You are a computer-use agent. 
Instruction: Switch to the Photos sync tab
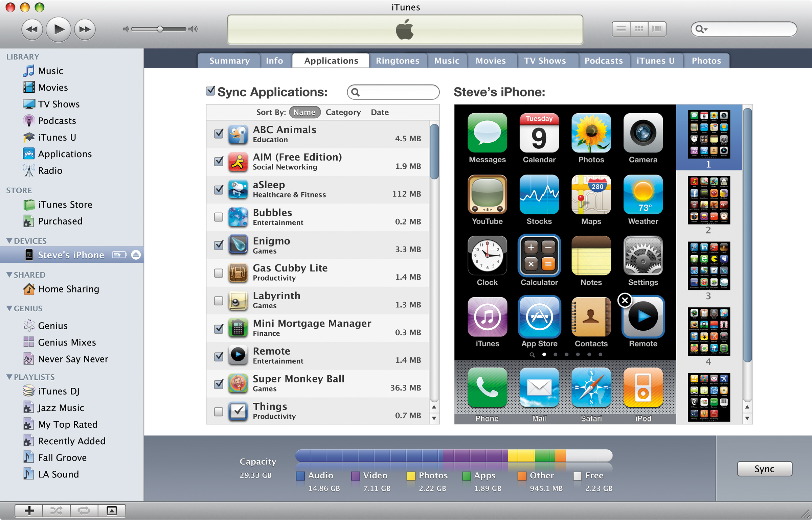(706, 61)
